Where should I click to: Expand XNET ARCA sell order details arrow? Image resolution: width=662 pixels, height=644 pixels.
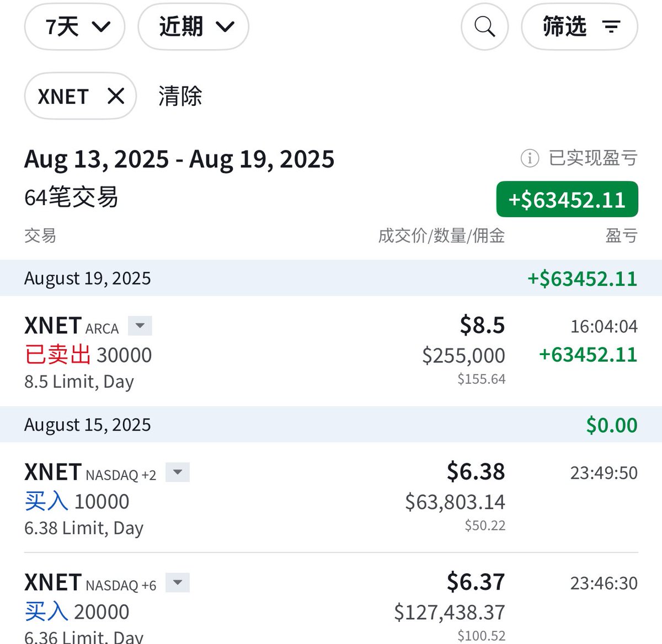coord(140,326)
